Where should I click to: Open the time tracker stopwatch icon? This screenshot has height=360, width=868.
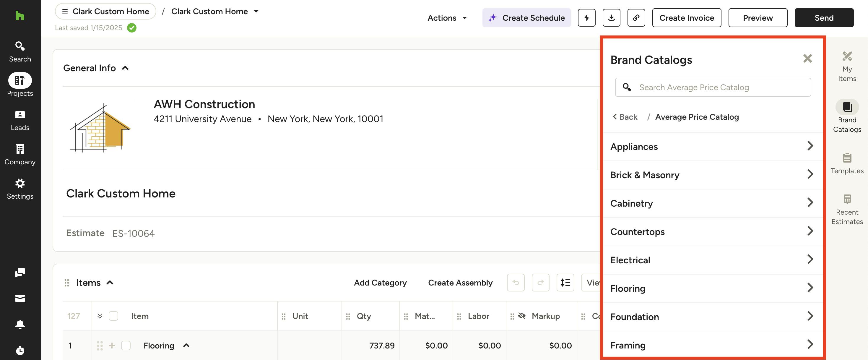[20, 350]
